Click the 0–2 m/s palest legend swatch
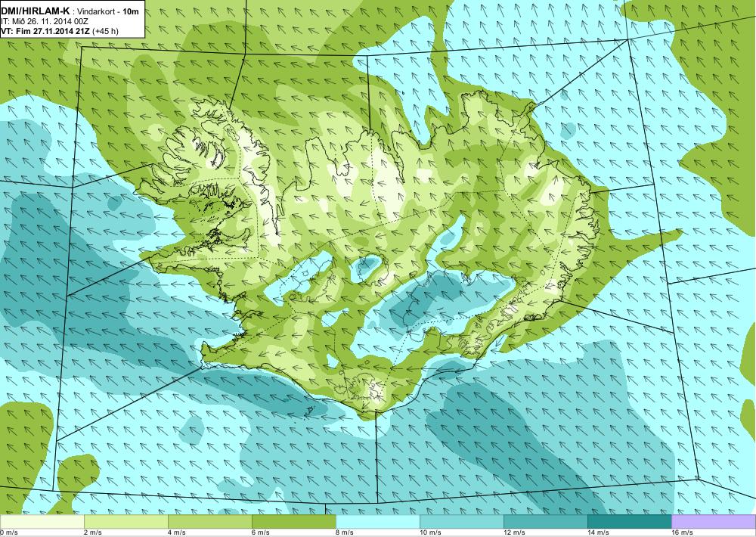Viewport: 756px width, 537px height. [x=42, y=522]
